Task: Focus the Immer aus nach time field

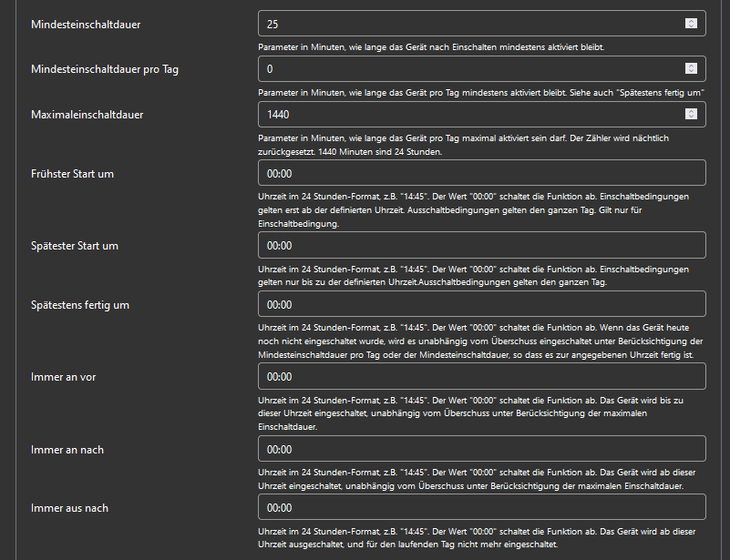Action: click(x=482, y=507)
